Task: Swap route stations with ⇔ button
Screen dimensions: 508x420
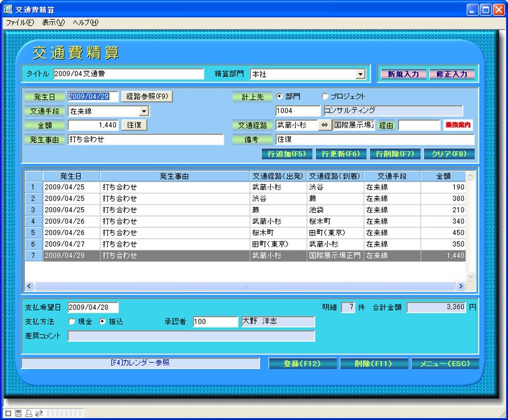Action: coord(324,125)
